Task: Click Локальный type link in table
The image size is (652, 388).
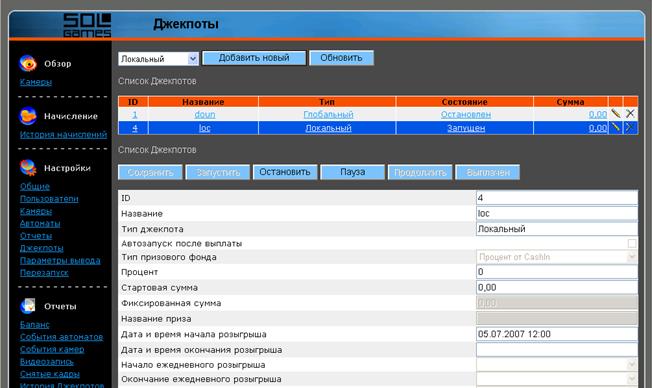Action: pos(328,128)
